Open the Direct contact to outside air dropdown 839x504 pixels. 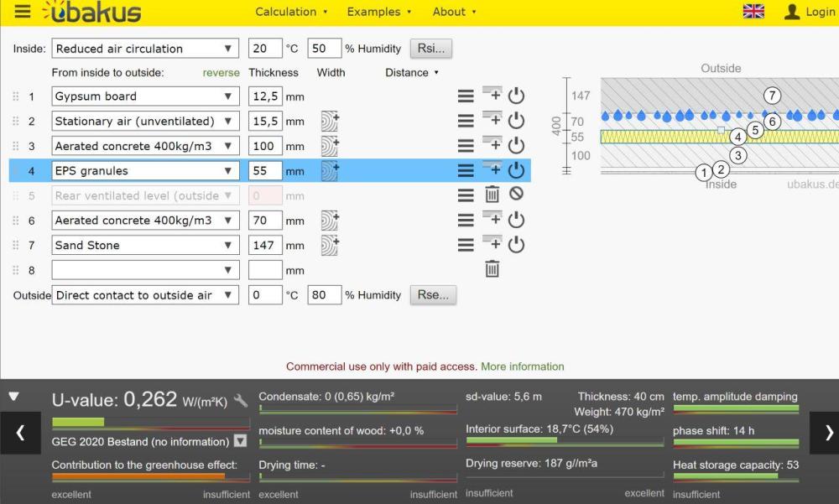[145, 295]
